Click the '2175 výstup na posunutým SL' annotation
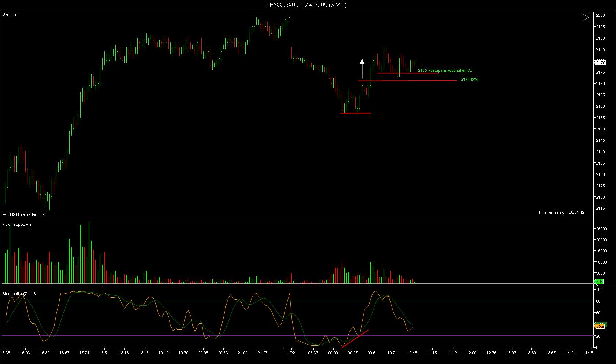 (445, 70)
